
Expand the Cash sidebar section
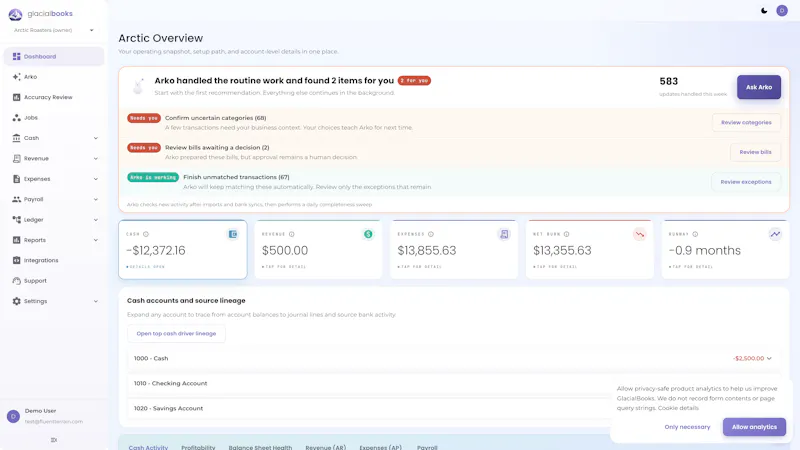click(x=95, y=138)
